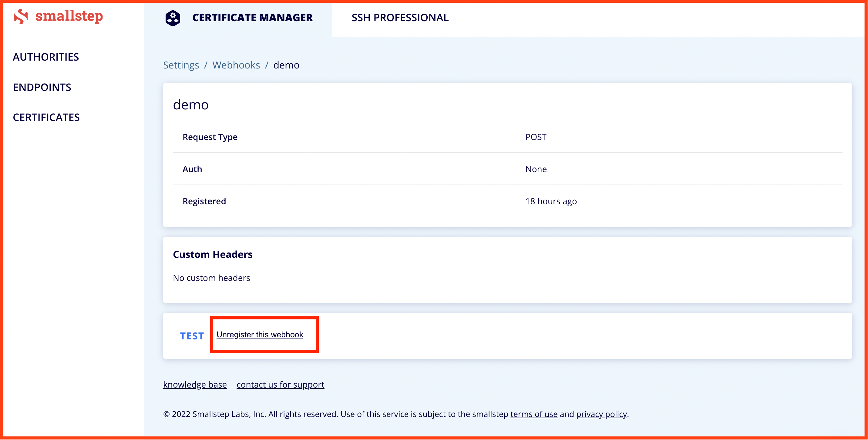Switch to the SSH Professional tab

click(400, 18)
